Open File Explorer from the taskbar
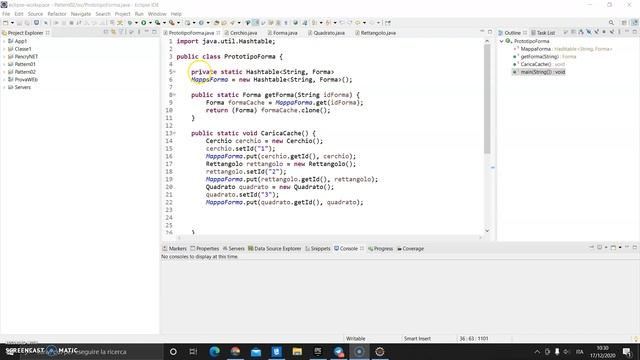Viewport: 640px width, 360px height. click(x=297, y=351)
